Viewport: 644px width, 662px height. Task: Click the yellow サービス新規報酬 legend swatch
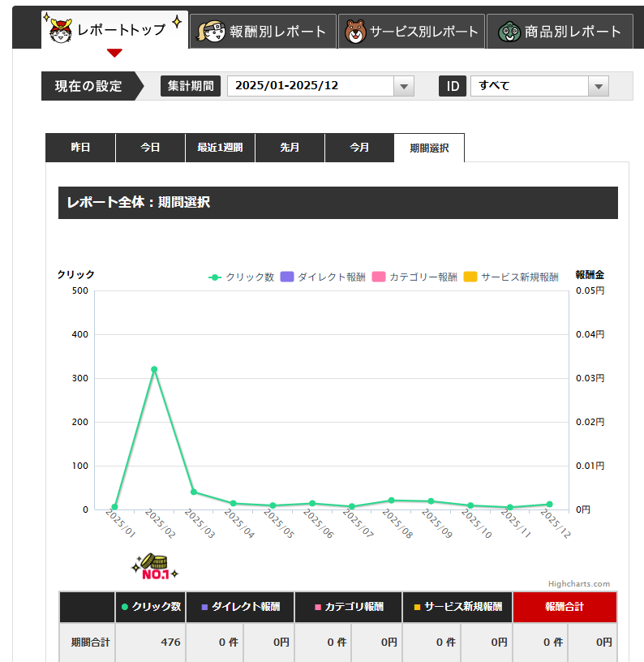click(470, 277)
